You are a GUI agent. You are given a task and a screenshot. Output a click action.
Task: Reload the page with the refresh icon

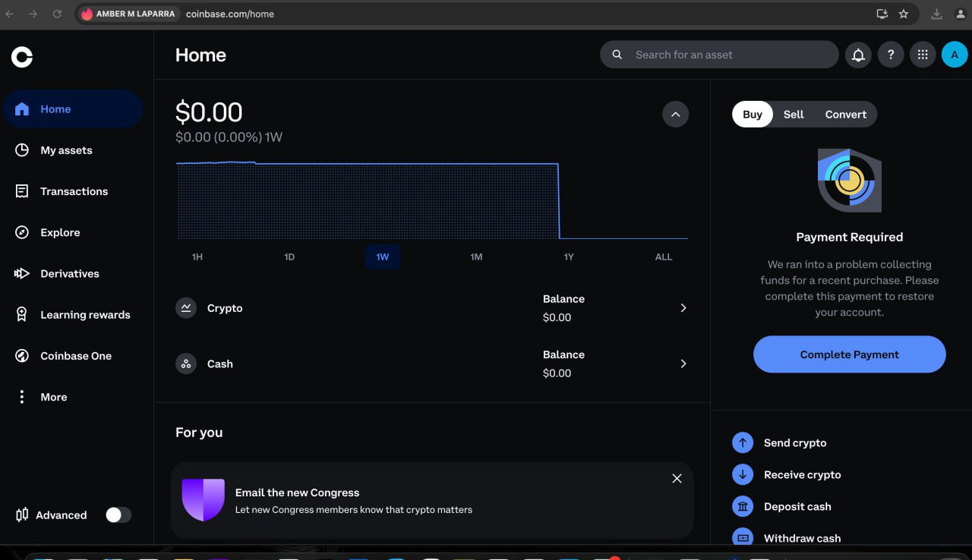57,14
